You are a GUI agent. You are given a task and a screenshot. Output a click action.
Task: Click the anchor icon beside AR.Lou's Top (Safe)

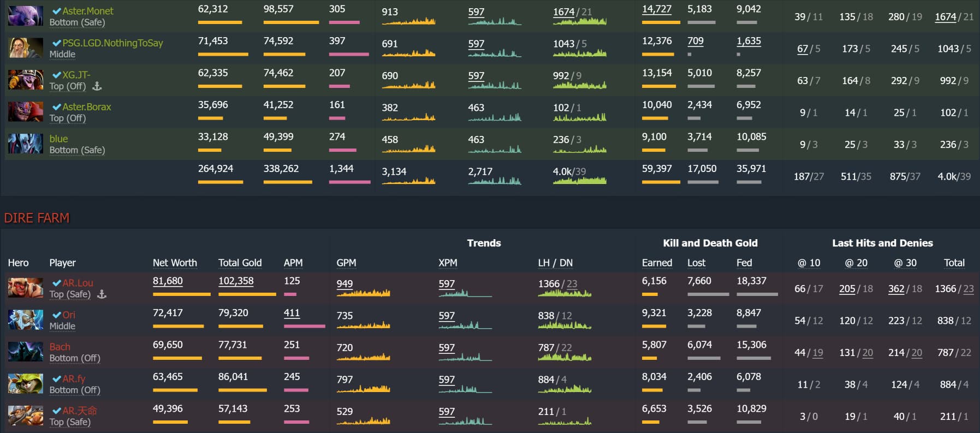click(102, 294)
